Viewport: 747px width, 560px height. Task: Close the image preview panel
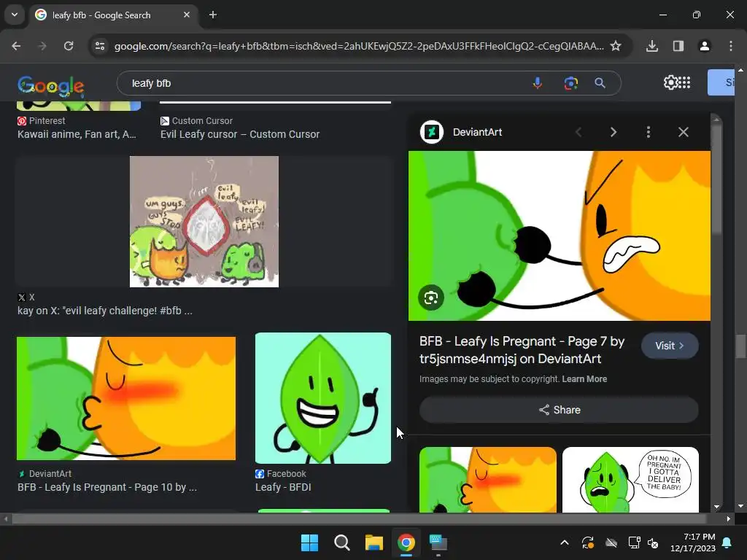pos(683,132)
